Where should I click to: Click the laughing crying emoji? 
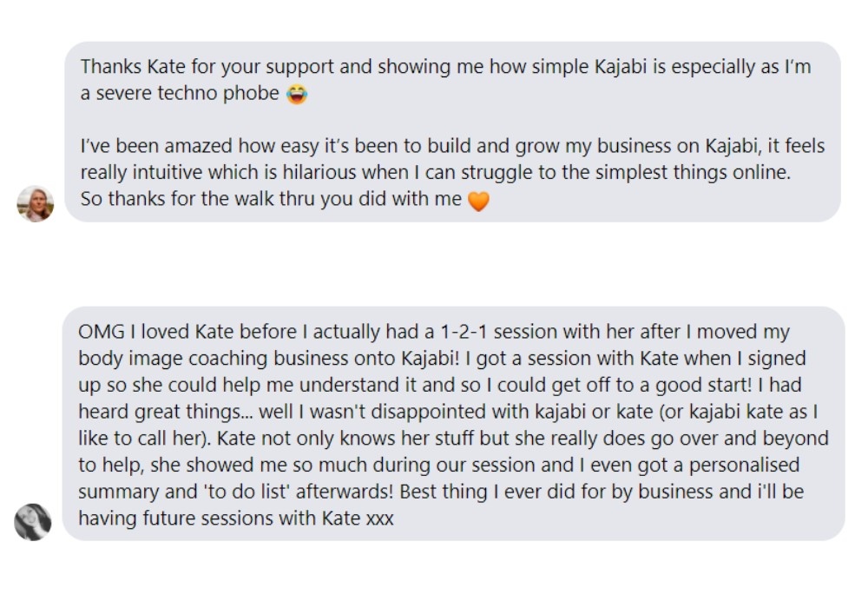(297, 95)
